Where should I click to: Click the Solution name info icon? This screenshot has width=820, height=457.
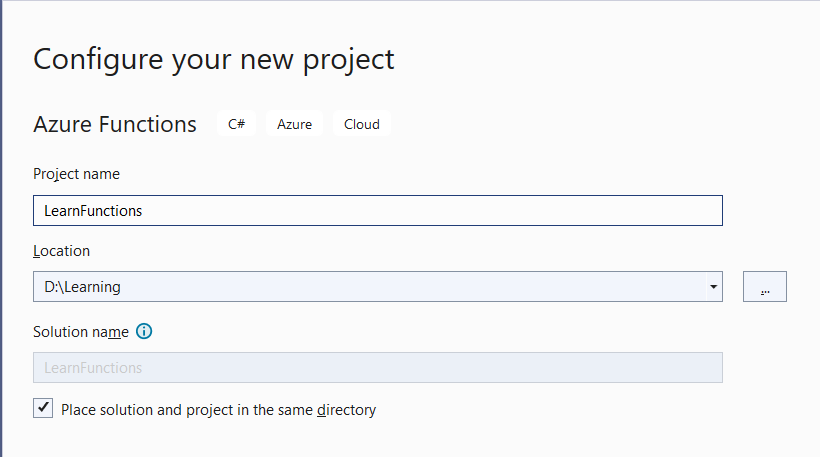click(144, 332)
